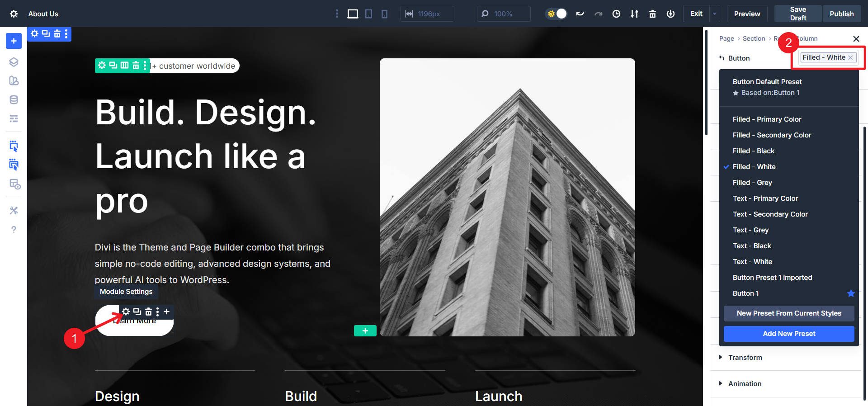Open the builder settings gear beside About Us
The height and width of the screenshot is (406, 868).
[x=14, y=14]
